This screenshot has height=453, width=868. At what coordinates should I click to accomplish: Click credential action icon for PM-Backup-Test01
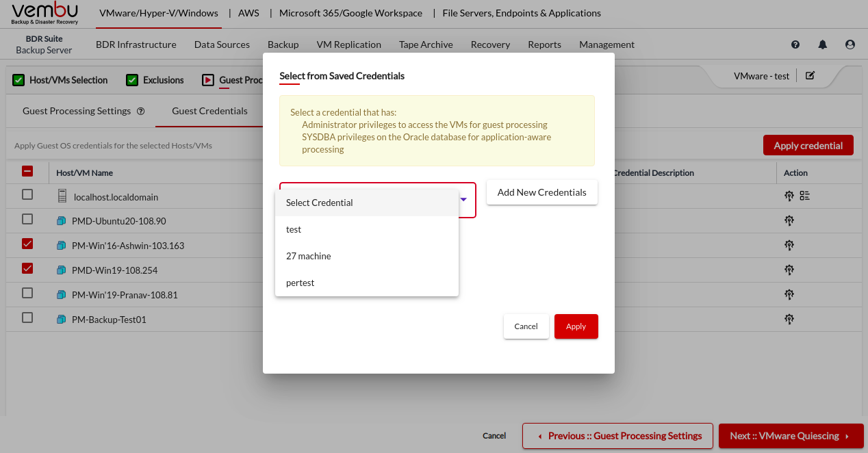pyautogui.click(x=789, y=319)
